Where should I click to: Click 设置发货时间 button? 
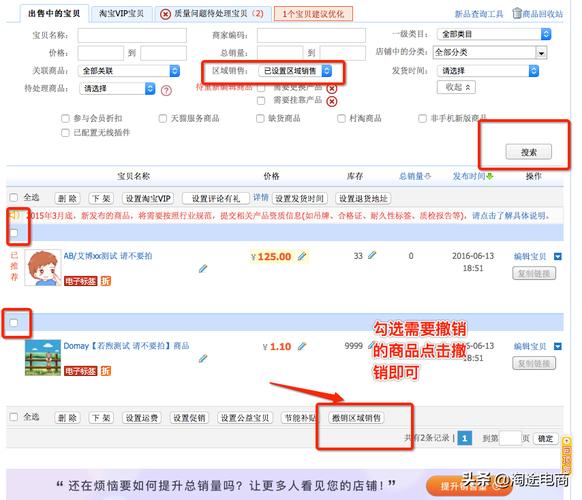pos(300,199)
